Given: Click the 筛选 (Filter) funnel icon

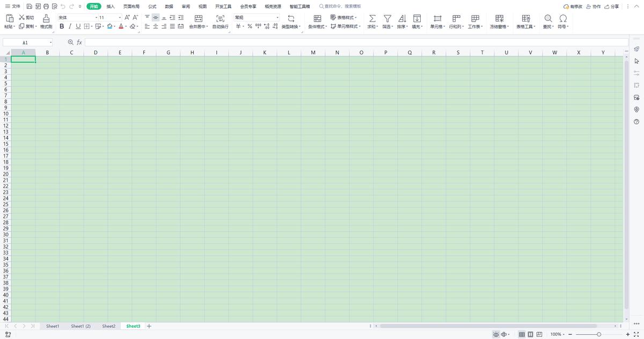Looking at the screenshot, I should (x=387, y=18).
